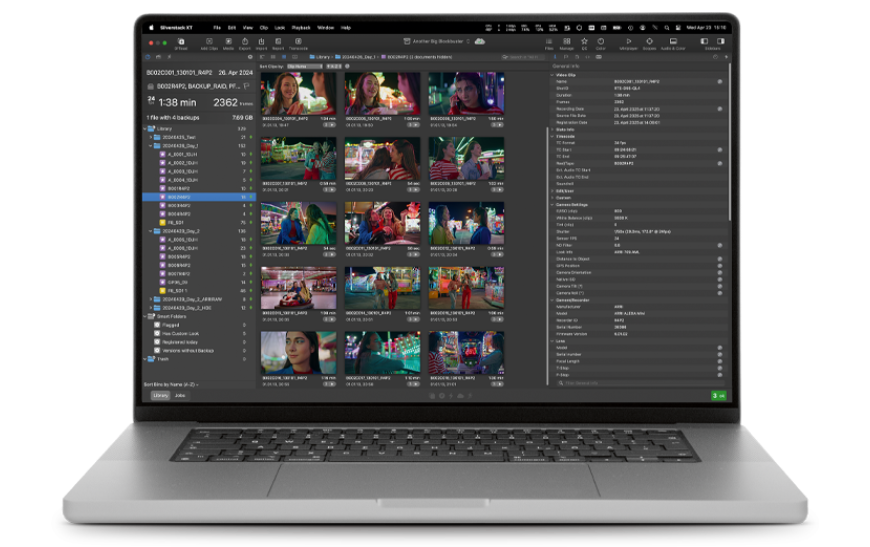Click the General Info panel scrollbar

pos(729,143)
